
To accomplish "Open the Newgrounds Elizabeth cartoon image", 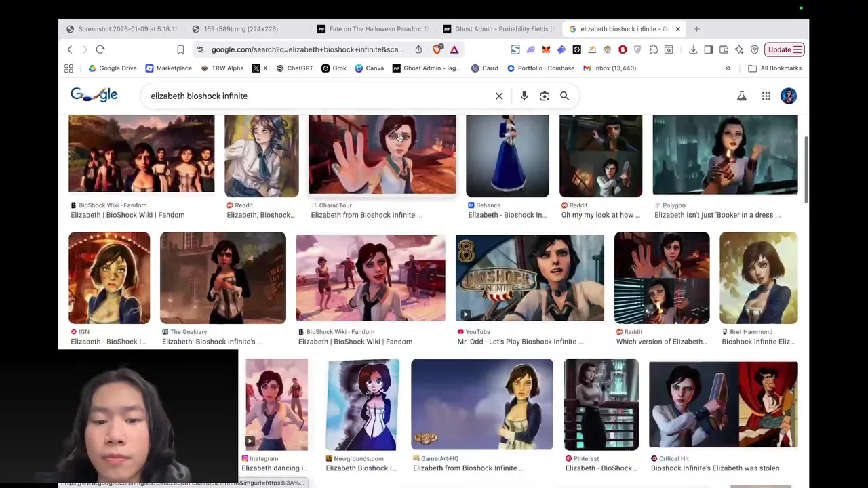I will click(363, 405).
